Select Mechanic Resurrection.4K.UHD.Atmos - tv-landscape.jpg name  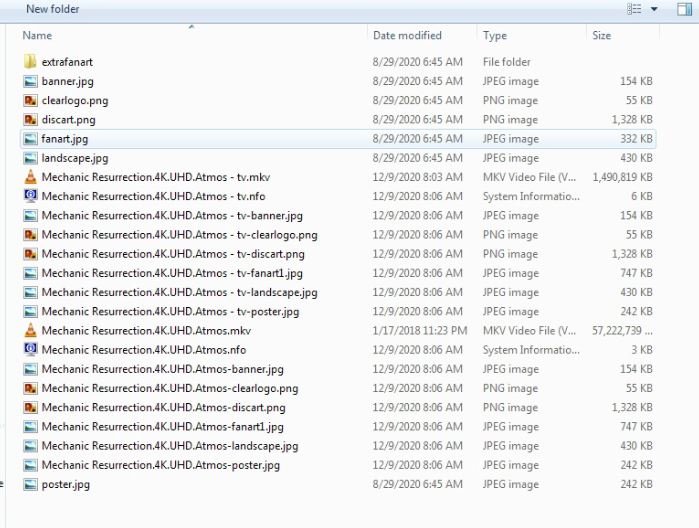(180, 293)
